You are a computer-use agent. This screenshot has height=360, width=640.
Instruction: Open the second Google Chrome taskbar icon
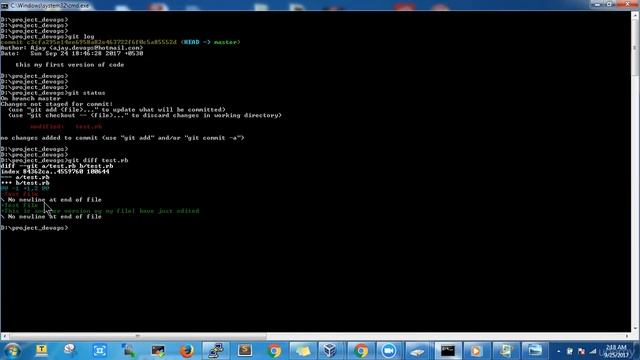tap(361, 351)
